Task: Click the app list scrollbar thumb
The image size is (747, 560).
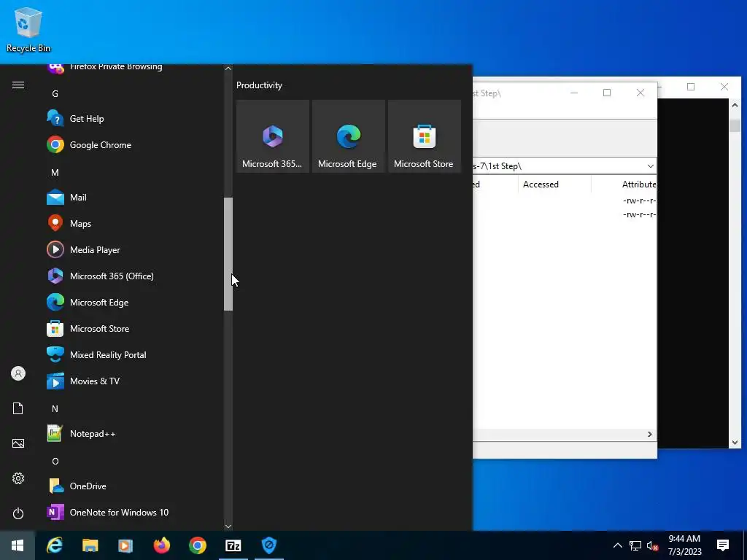Action: (228, 254)
